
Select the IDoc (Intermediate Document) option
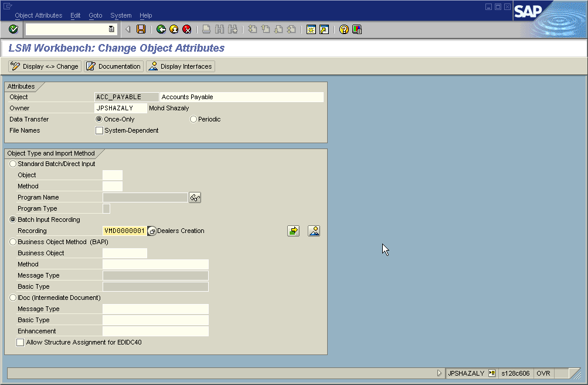12,298
